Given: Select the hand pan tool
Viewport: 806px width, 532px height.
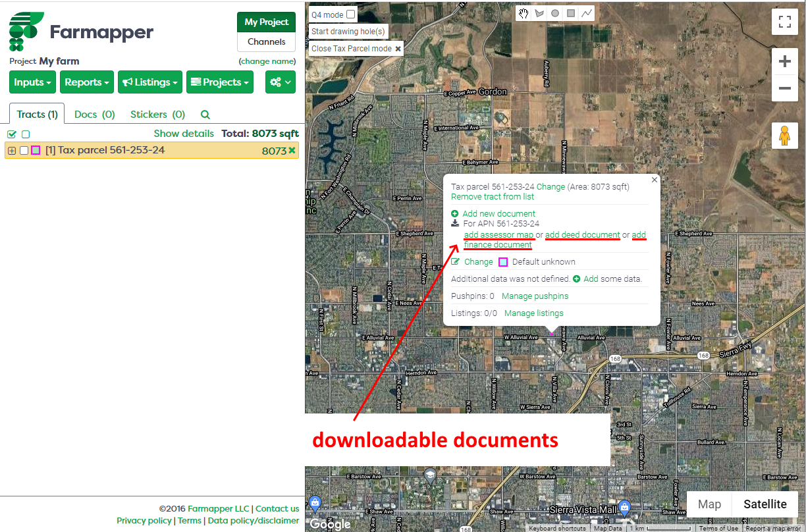Looking at the screenshot, I should coord(524,13).
